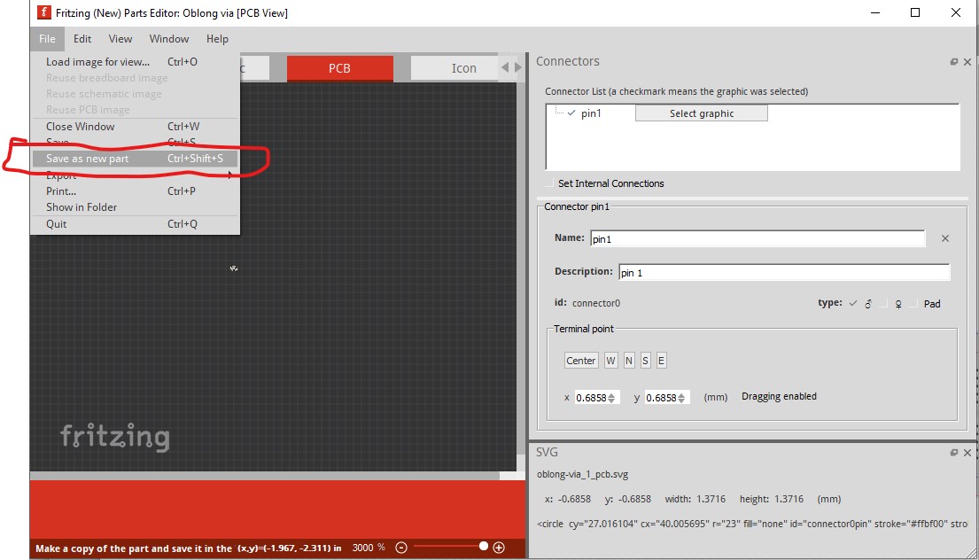
Task: Click the Fritzing logo in the title bar
Action: coord(43,12)
